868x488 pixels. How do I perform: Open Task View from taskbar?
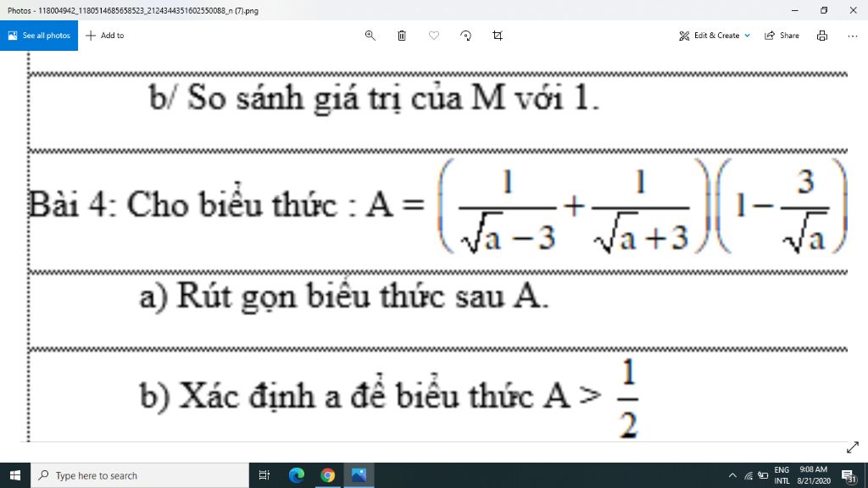[x=264, y=475]
